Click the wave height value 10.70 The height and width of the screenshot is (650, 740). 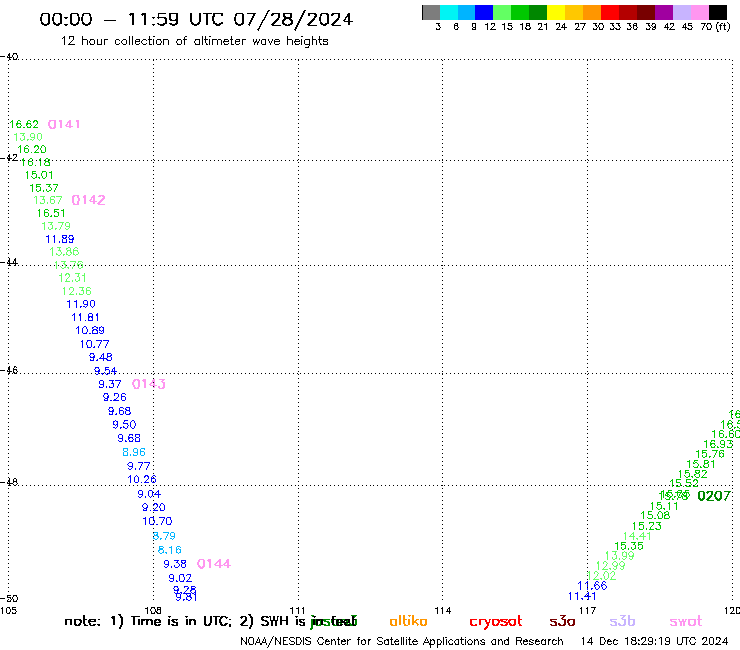click(158, 521)
